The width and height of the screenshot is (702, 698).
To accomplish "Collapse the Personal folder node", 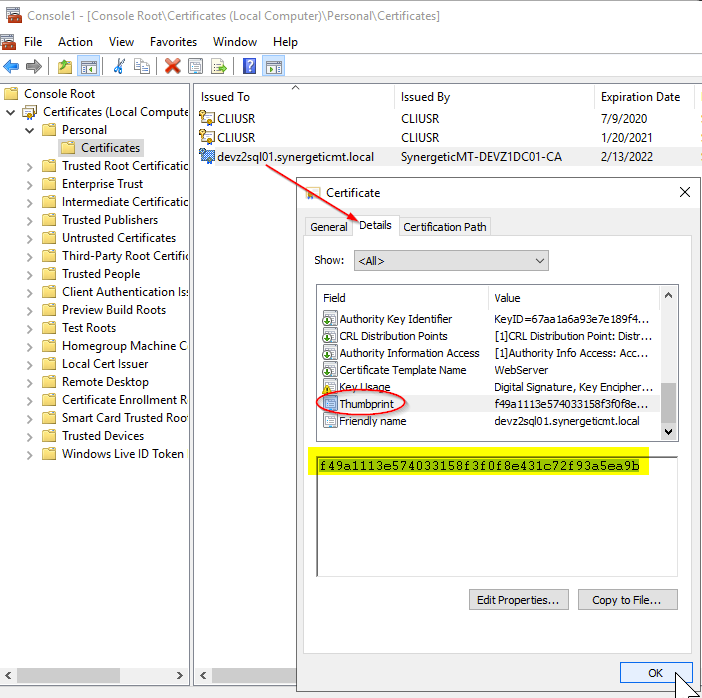I will coord(30,130).
